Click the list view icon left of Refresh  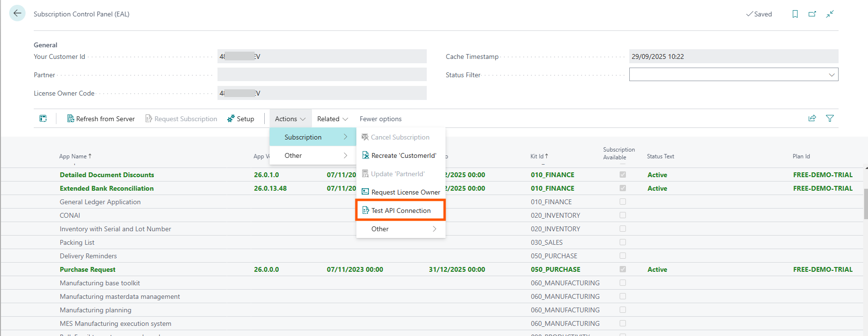(43, 119)
